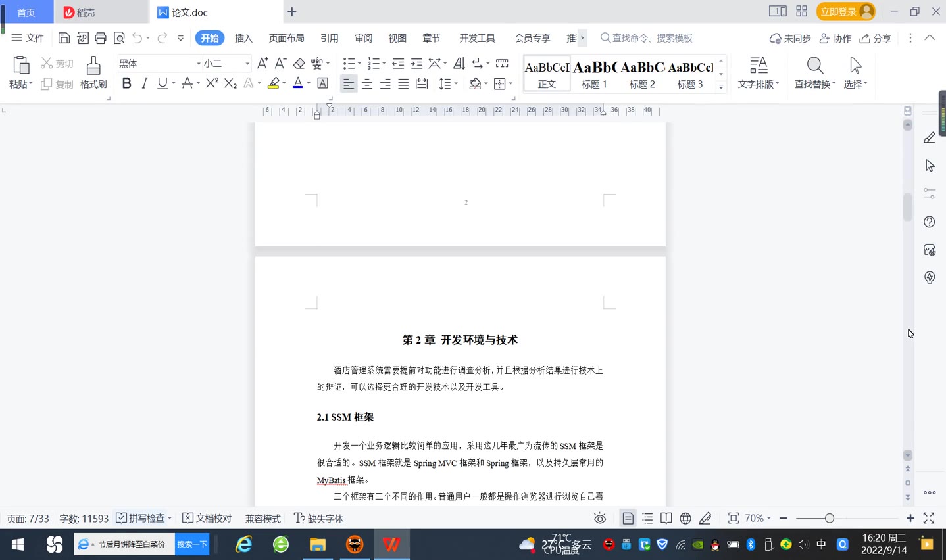The image size is (946, 560).
Task: Switch to web layout view in status bar
Action: [x=685, y=519]
